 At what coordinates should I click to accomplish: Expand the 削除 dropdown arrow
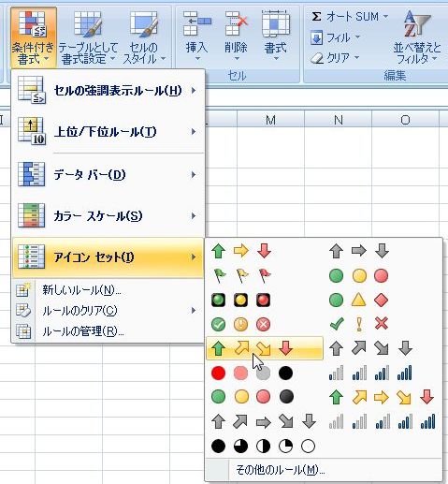click(237, 59)
